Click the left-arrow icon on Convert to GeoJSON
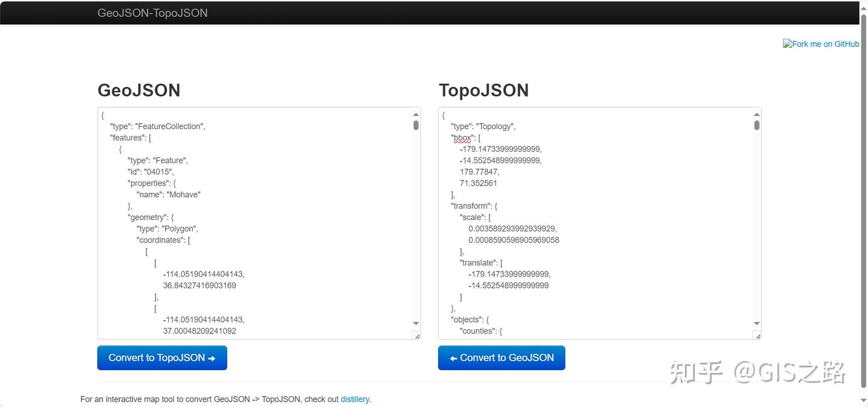 pyautogui.click(x=454, y=358)
